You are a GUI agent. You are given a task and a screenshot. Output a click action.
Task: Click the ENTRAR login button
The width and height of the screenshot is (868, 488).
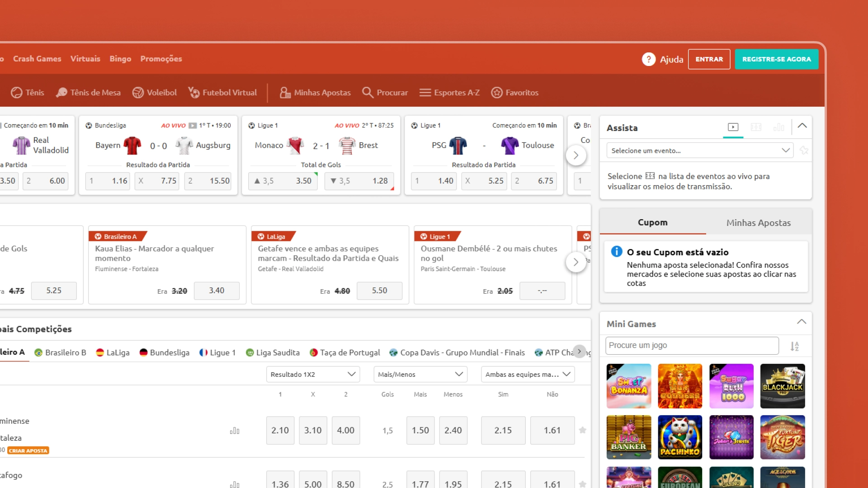click(x=709, y=59)
